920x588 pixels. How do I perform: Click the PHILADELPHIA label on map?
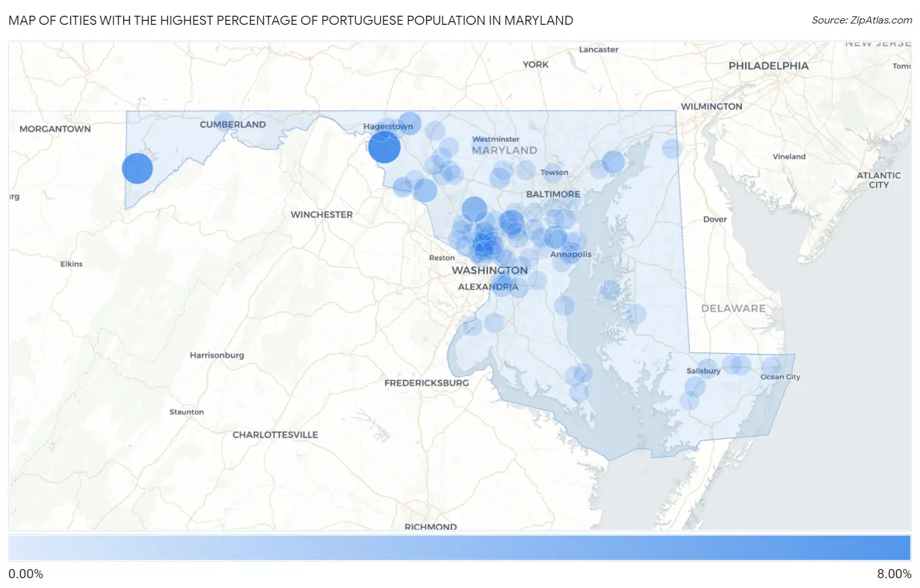[768, 66]
